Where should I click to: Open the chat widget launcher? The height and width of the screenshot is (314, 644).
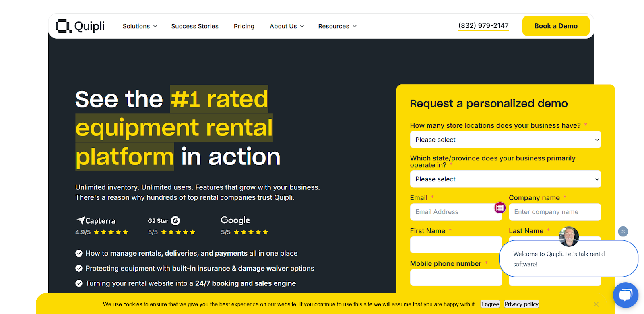point(625,295)
